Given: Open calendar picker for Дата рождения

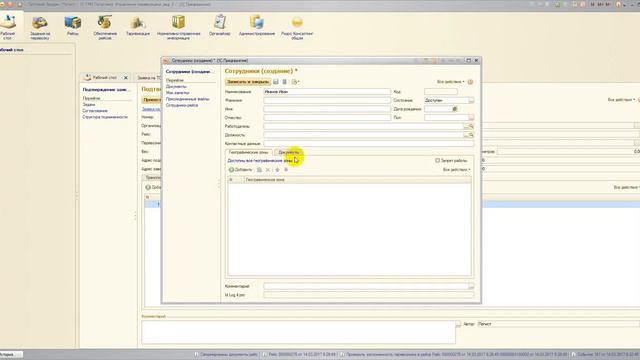Looking at the screenshot, I should pos(454,109).
